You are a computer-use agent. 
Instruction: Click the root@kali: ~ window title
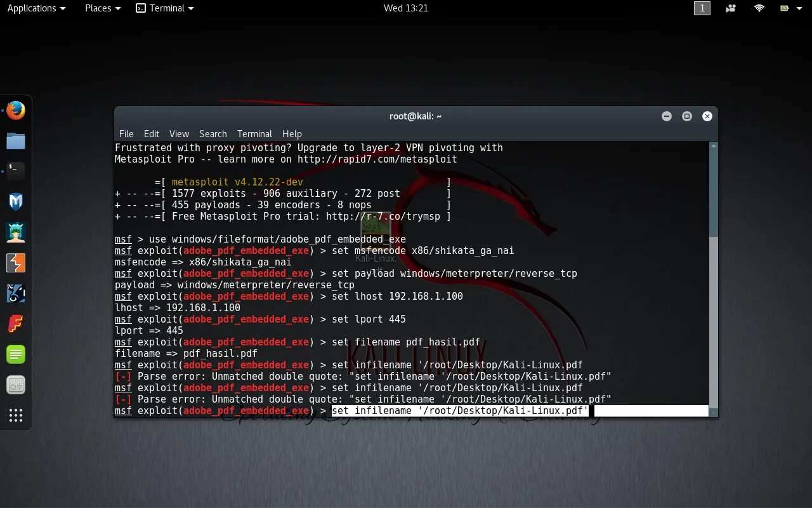416,116
